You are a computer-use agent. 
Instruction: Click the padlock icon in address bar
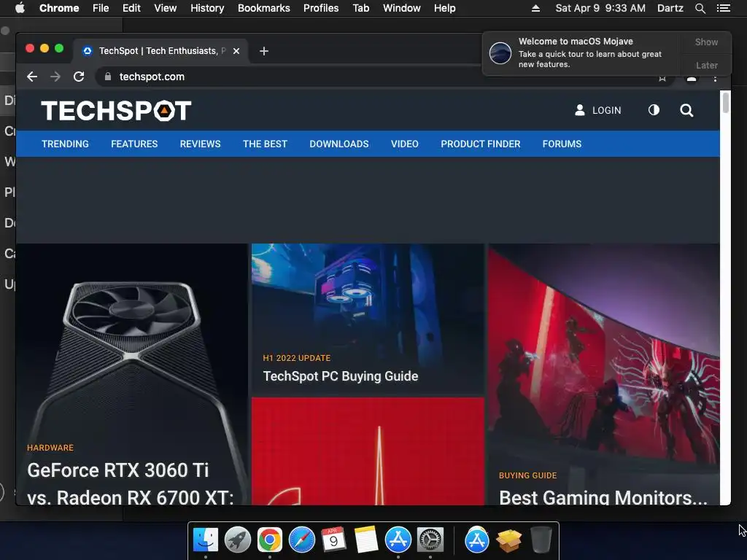pyautogui.click(x=108, y=77)
